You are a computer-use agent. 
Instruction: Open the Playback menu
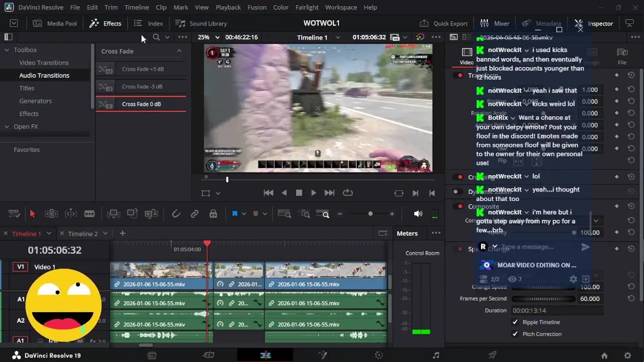pos(228,7)
